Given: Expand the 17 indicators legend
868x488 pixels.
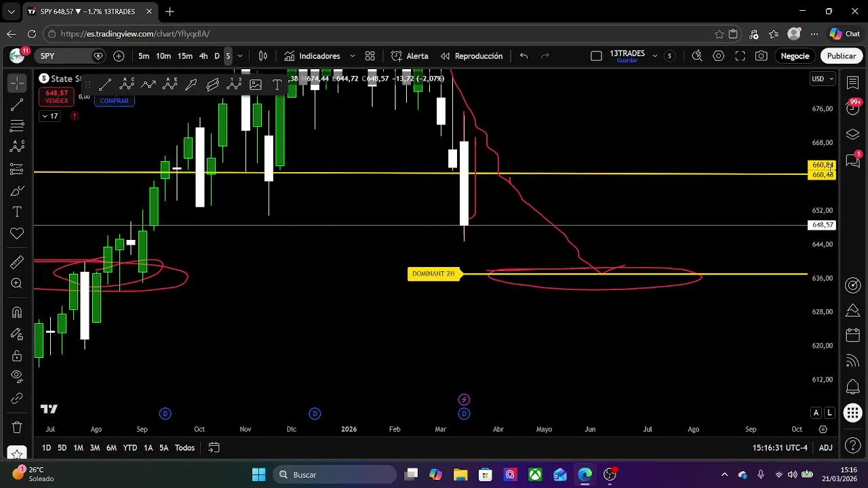Looking at the screenshot, I should coord(50,117).
